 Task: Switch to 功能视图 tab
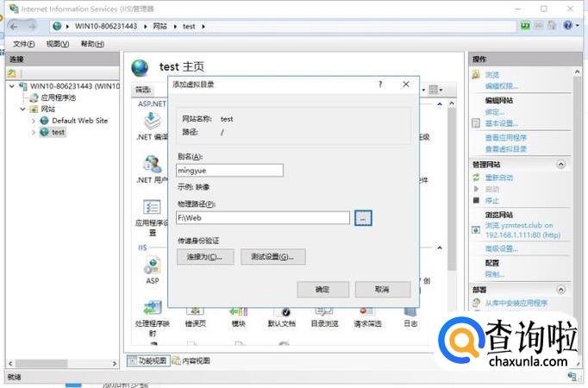[147, 360]
